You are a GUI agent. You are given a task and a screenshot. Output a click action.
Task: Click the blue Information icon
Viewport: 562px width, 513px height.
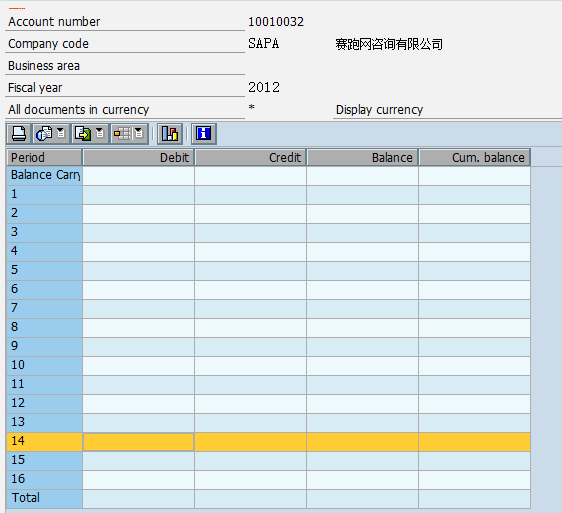pyautogui.click(x=204, y=134)
